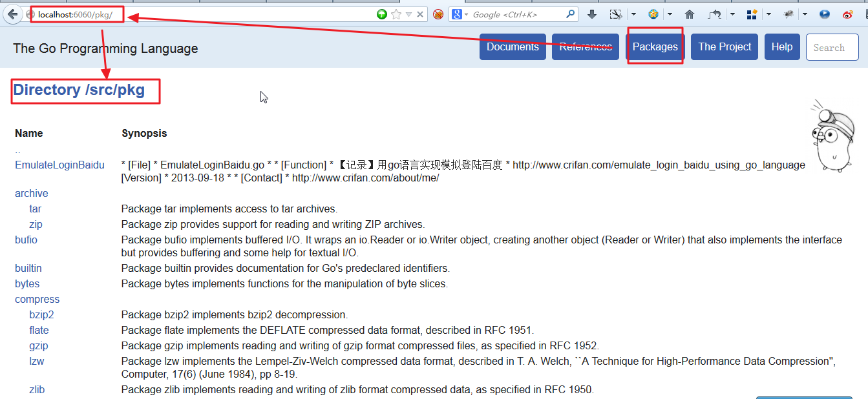Image resolution: width=868 pixels, height=399 pixels.
Task: Open the archive package link
Action: coord(32,193)
